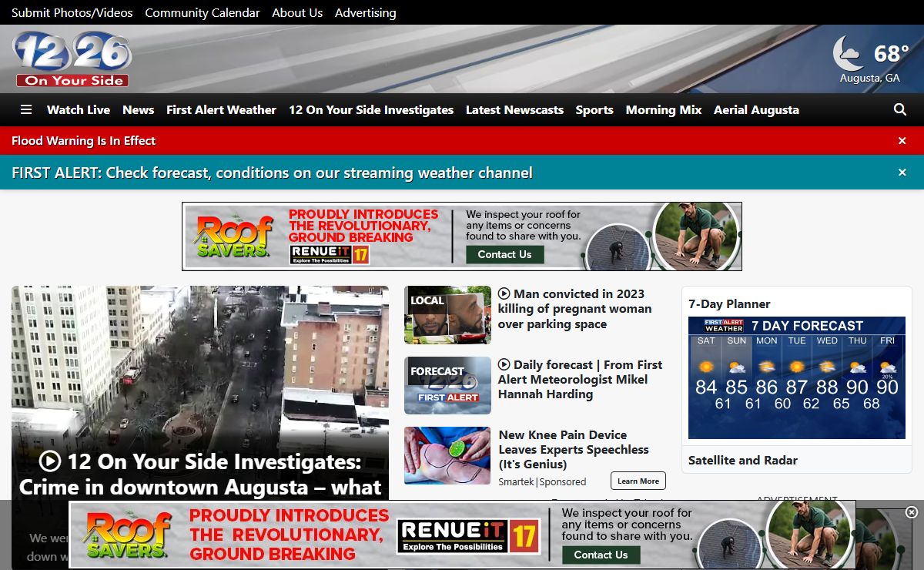Open the knee pain sponsored thumbnail
The width and height of the screenshot is (924, 570).
tap(447, 456)
